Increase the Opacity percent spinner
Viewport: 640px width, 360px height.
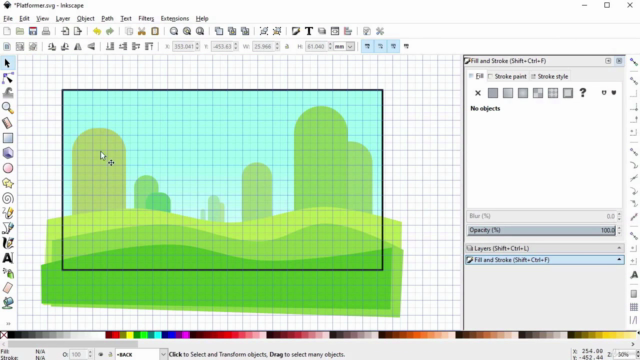click(x=619, y=228)
